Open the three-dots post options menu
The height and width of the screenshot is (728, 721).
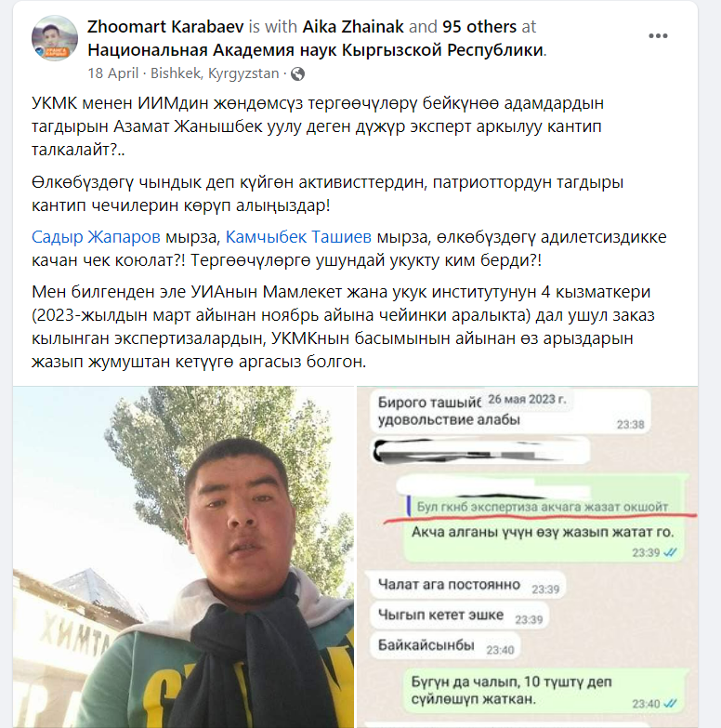click(x=658, y=36)
